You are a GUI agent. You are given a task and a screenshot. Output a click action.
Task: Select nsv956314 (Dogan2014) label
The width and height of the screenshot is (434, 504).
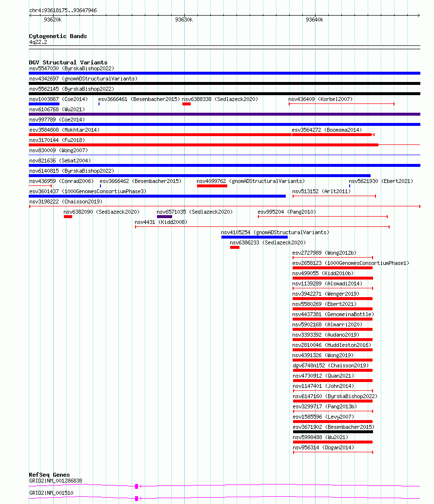coord(323,449)
